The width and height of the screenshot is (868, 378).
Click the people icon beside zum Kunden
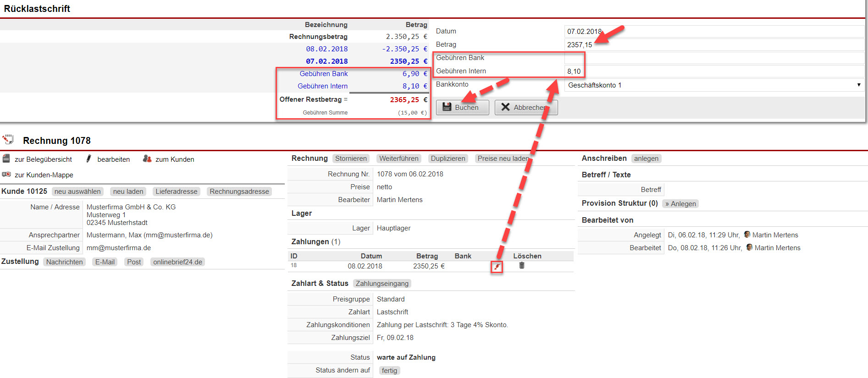[147, 159]
